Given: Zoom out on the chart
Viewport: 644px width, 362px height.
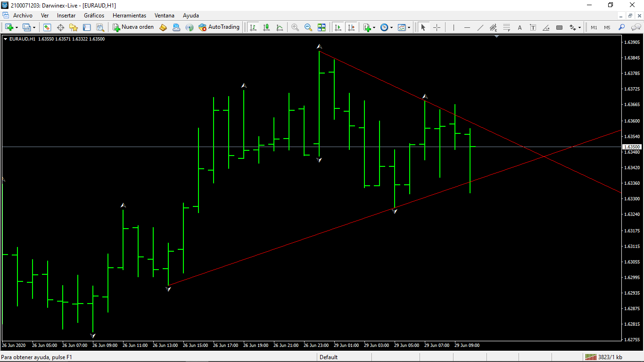Looking at the screenshot, I should pyautogui.click(x=308, y=27).
